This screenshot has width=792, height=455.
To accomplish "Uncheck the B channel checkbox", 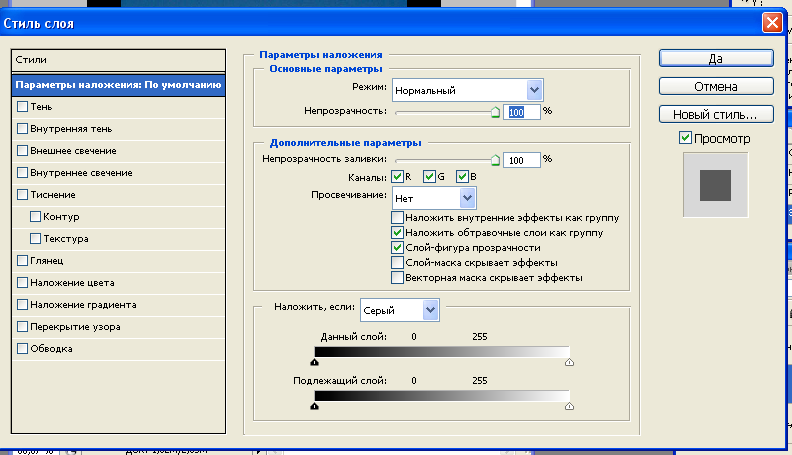I will pos(462,176).
